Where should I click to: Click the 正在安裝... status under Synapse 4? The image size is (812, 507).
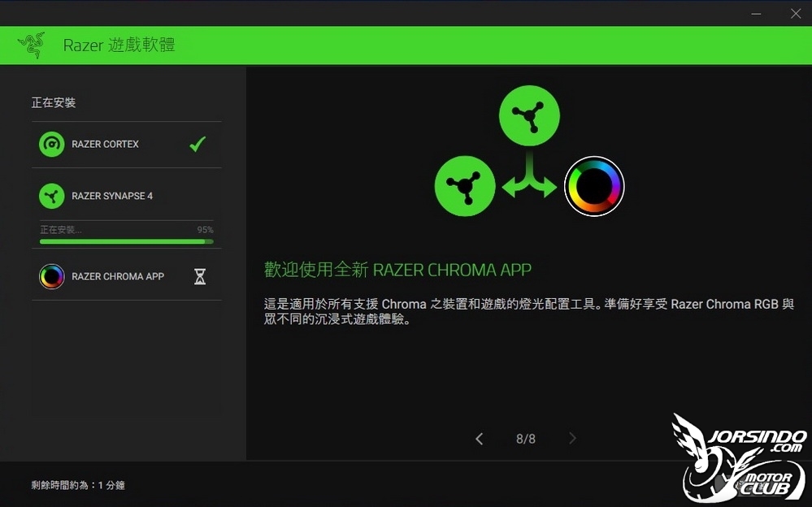tap(61, 230)
